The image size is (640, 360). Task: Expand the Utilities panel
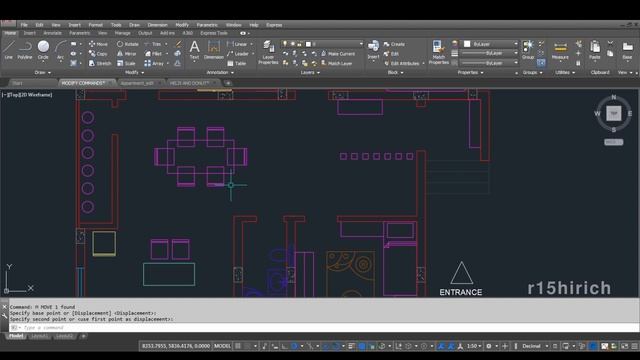(565, 73)
